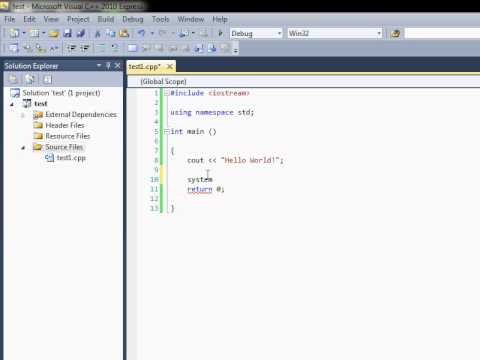
Task: Open the File menu
Action: tap(10, 19)
